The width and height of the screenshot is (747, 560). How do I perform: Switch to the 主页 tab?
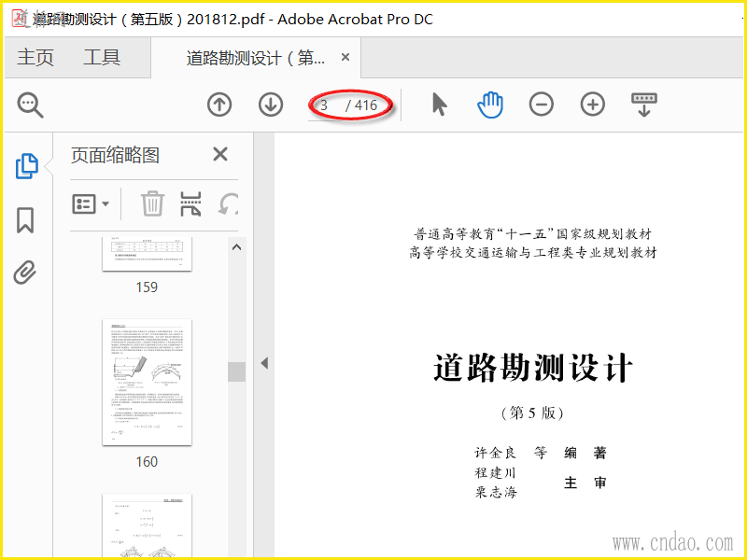click(35, 58)
